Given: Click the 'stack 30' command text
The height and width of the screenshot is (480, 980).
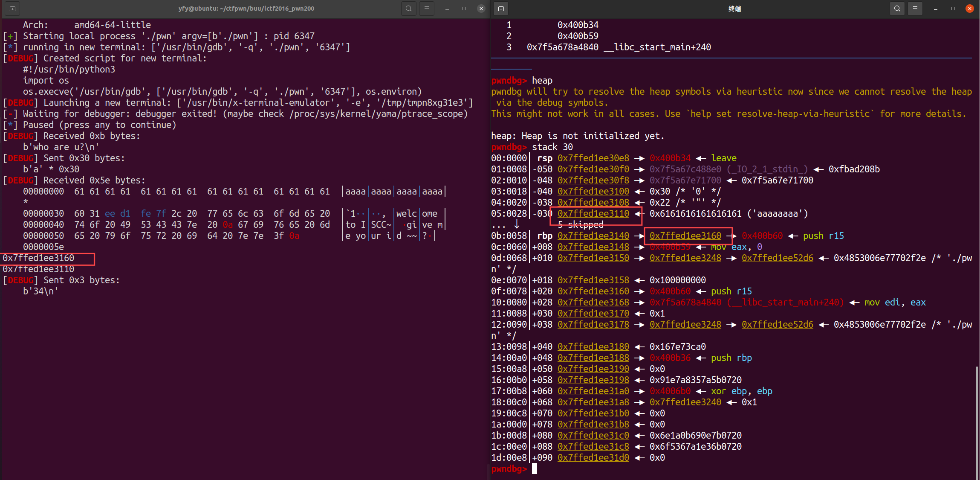Looking at the screenshot, I should tap(552, 147).
